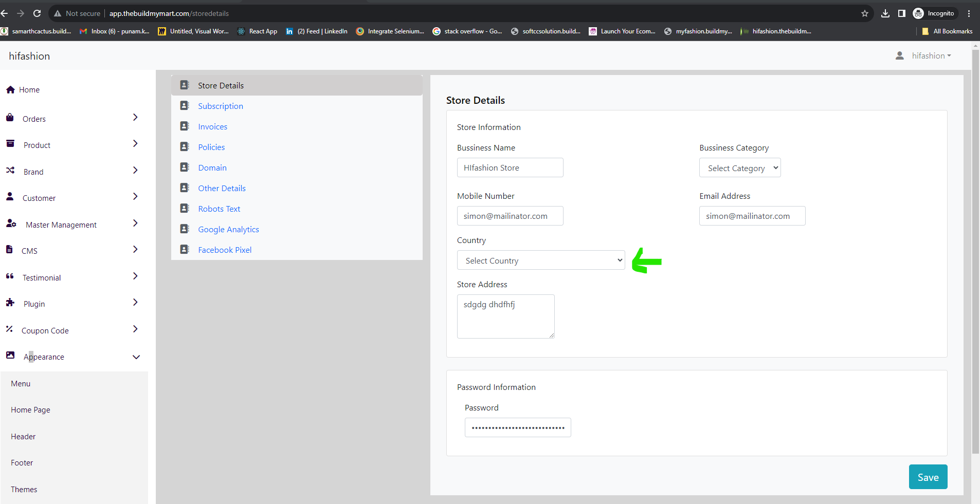980x504 pixels.
Task: Expand the Master Management chevron
Action: click(x=135, y=223)
